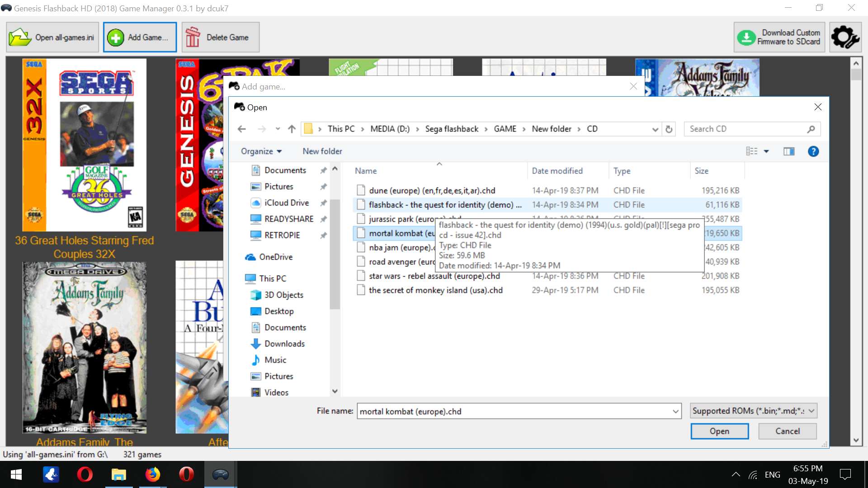The image size is (868, 488).
Task: Select 36 Great Holes 32X cover thumbnail
Action: click(x=85, y=145)
